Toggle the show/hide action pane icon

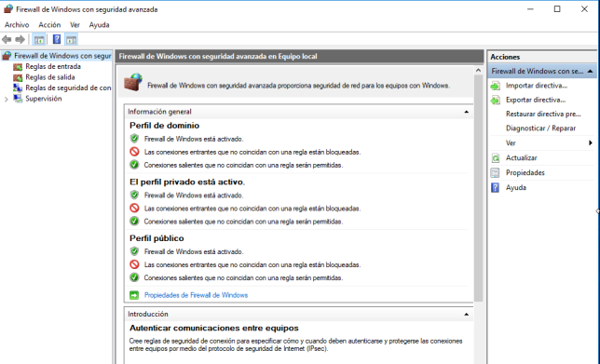click(x=71, y=39)
